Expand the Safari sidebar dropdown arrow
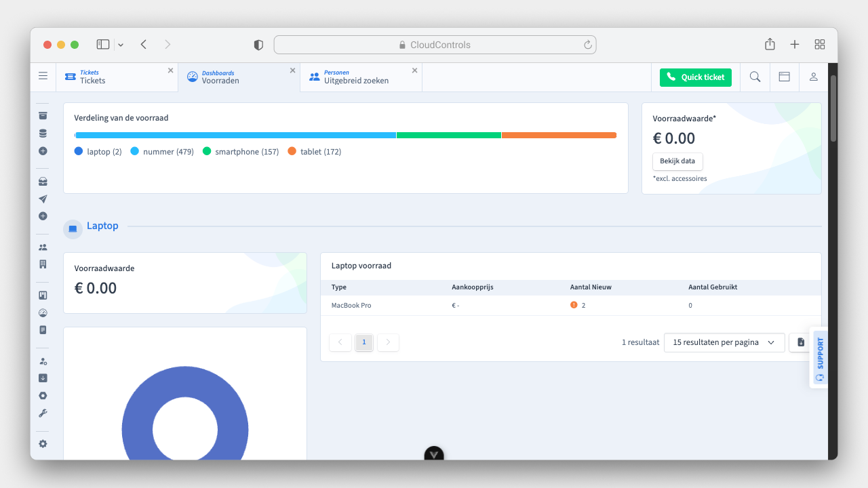This screenshot has width=868, height=488. pyautogui.click(x=121, y=45)
